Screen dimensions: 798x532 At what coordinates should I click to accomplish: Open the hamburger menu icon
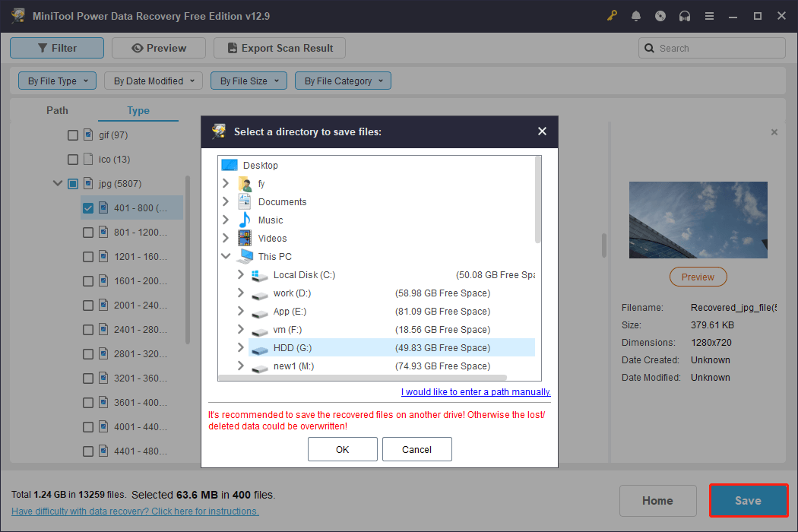tap(709, 16)
